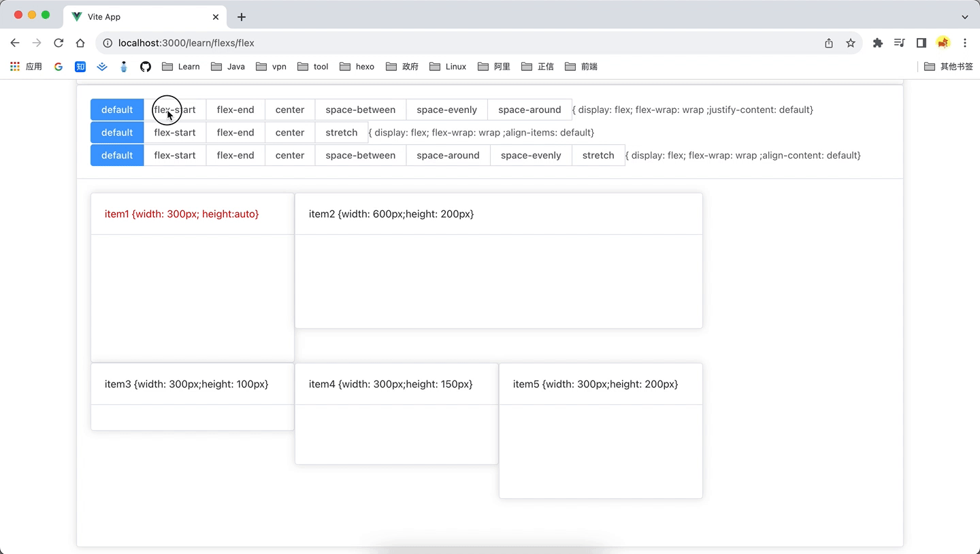Set align-items to stretch
Screen dimensions: 980x554
tap(341, 133)
